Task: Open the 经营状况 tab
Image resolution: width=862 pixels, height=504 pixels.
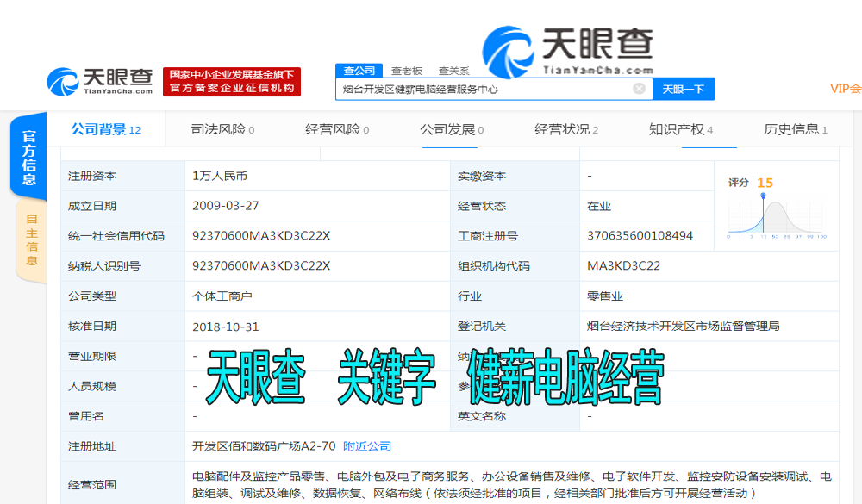Action: click(x=563, y=128)
